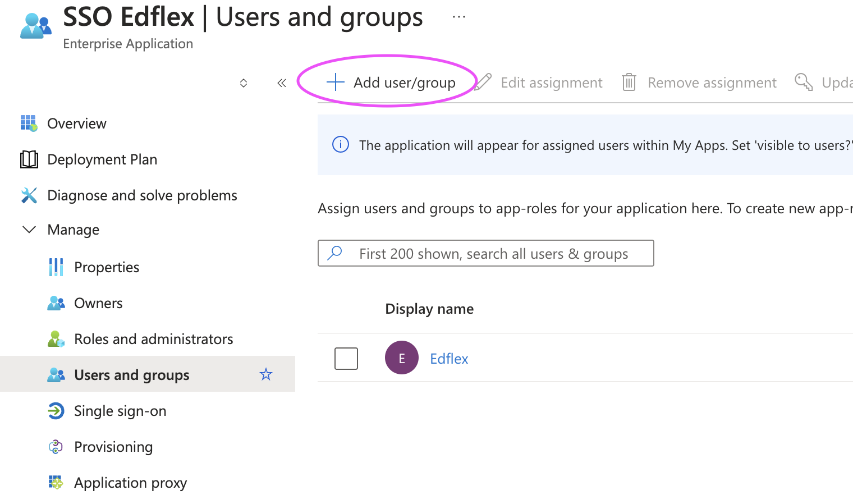
Task: Open the Edflex user link
Action: click(449, 359)
